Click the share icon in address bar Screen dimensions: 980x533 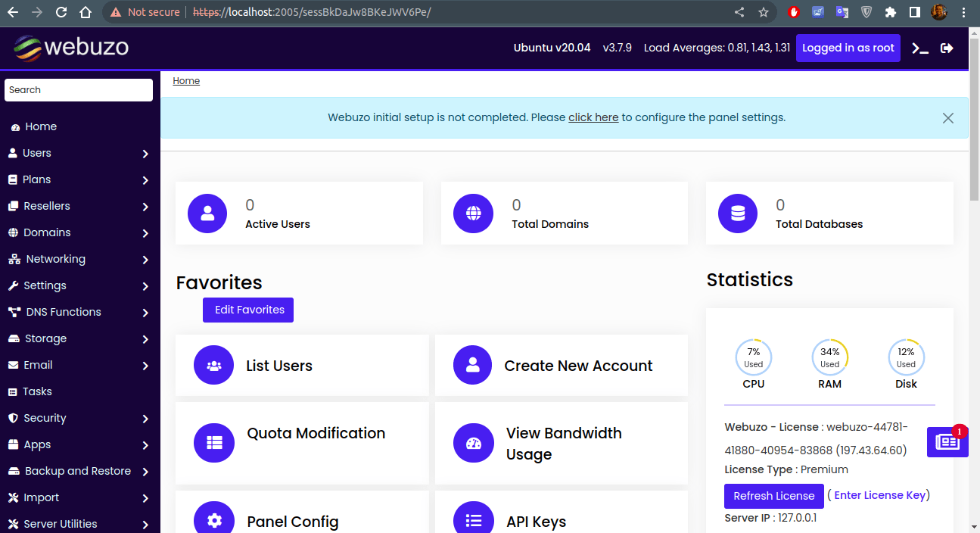(x=739, y=12)
